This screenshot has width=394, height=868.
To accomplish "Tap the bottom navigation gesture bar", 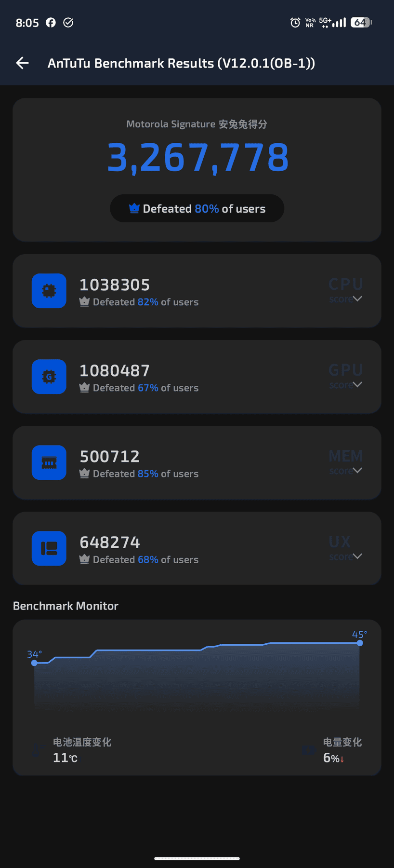I will pyautogui.click(x=197, y=858).
